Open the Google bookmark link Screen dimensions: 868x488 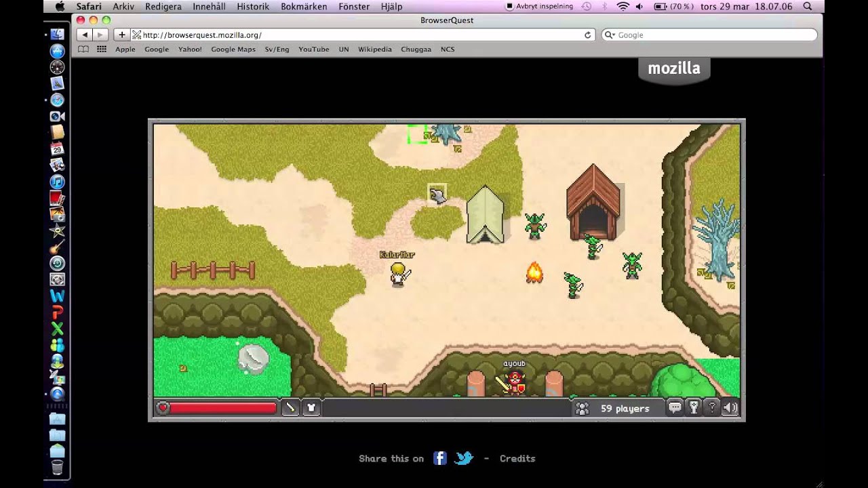click(157, 49)
